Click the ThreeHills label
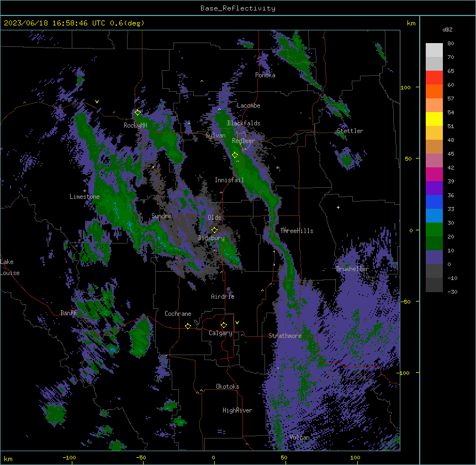 click(x=297, y=231)
